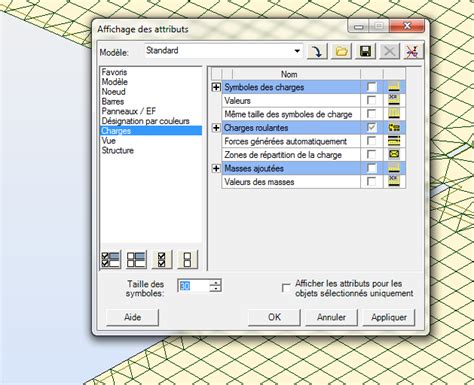Close the Affichage des attributs dialog
The width and height of the screenshot is (474, 385).
(407, 26)
